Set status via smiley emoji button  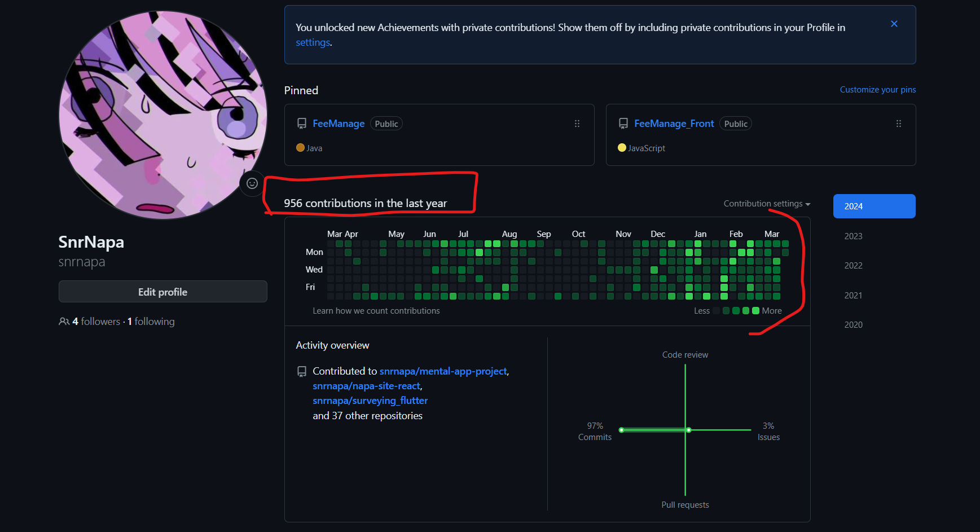(252, 183)
